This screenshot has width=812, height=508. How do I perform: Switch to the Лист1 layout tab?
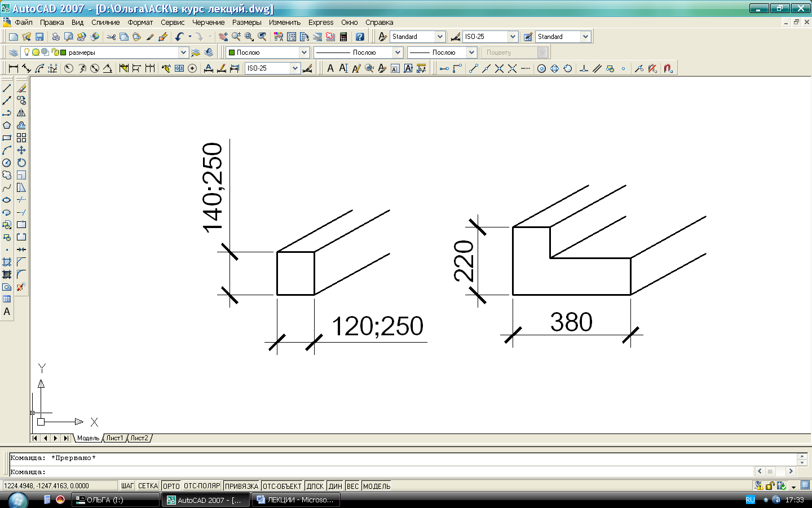coord(114,438)
